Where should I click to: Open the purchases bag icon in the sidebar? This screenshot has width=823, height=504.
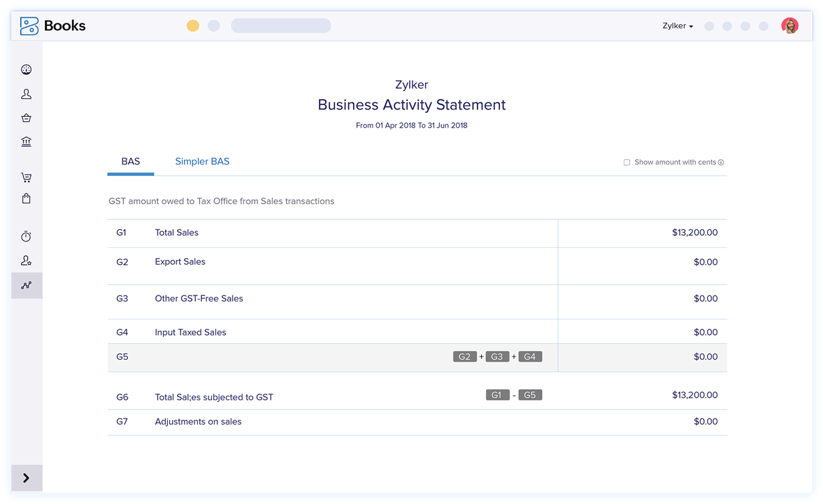27,199
